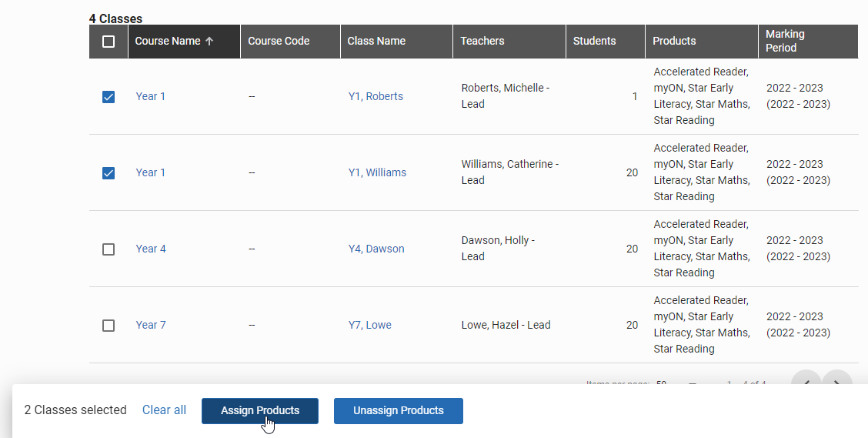Click the '4 Classes' heading text
868x438 pixels.
pos(115,18)
